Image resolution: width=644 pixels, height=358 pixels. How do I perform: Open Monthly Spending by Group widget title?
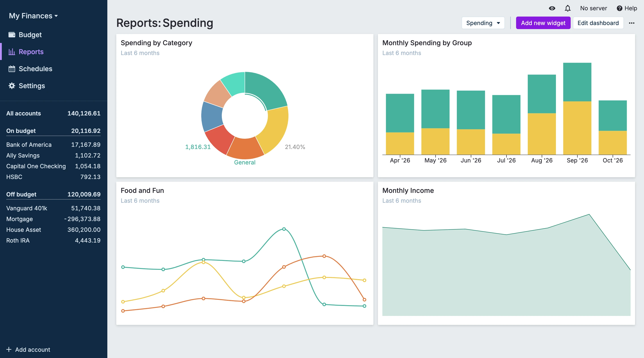[x=427, y=43]
